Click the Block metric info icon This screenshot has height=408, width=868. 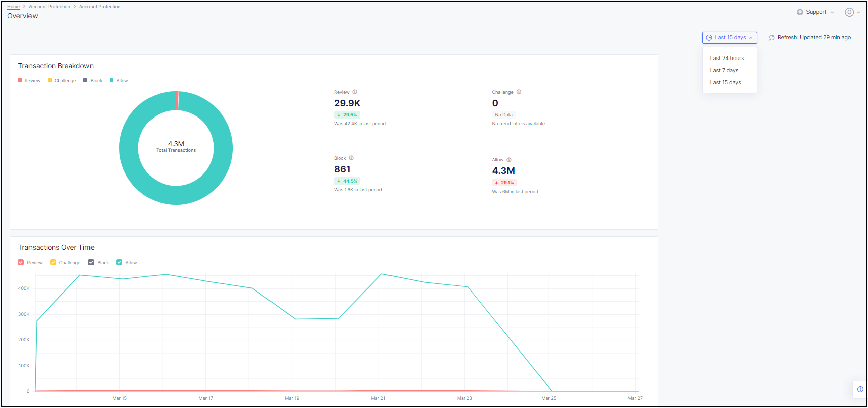click(x=351, y=158)
